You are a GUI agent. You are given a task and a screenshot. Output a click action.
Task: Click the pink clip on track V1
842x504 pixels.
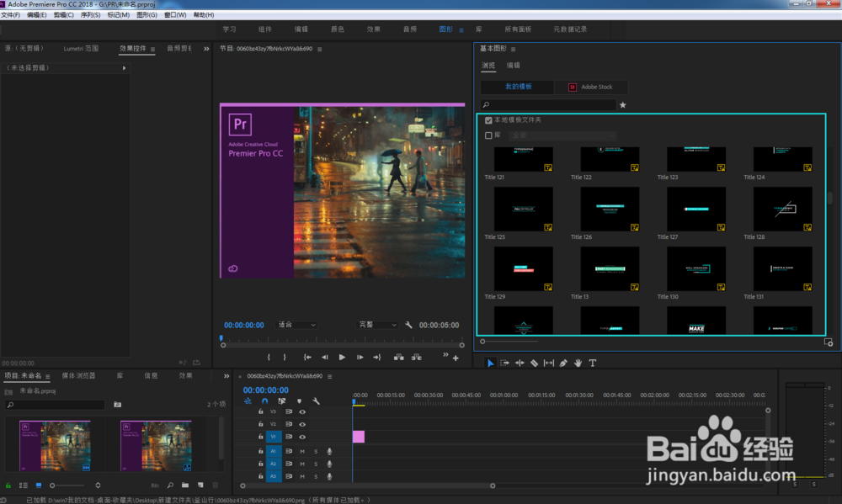click(359, 437)
